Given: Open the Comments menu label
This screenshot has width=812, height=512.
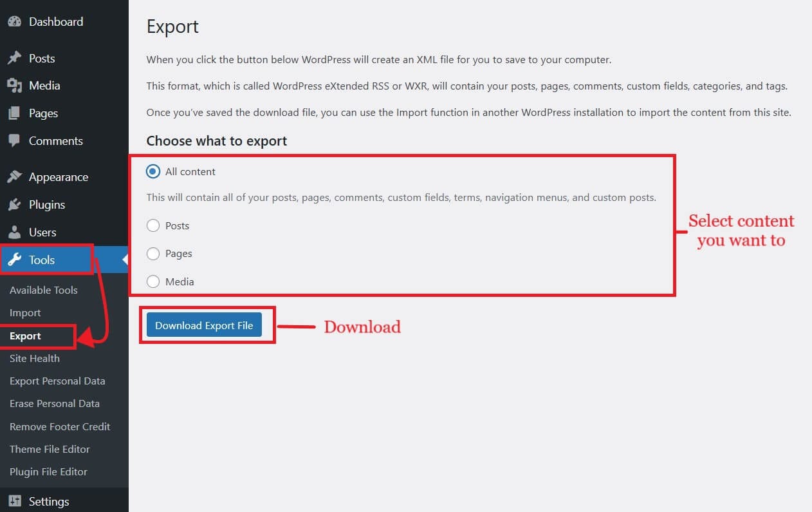Looking at the screenshot, I should [56, 140].
